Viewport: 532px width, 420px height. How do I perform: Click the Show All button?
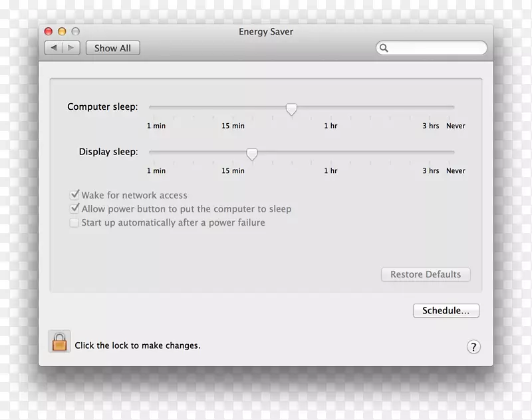click(112, 47)
